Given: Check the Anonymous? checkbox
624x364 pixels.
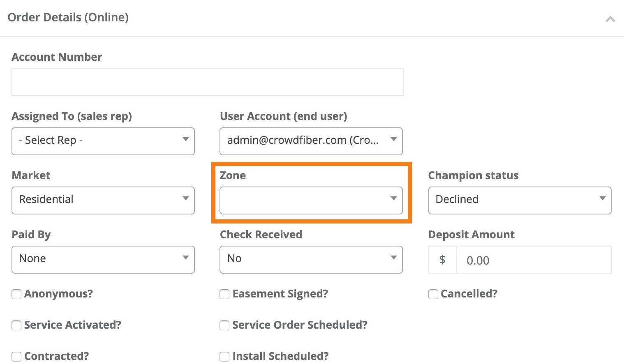Looking at the screenshot, I should 16,294.
